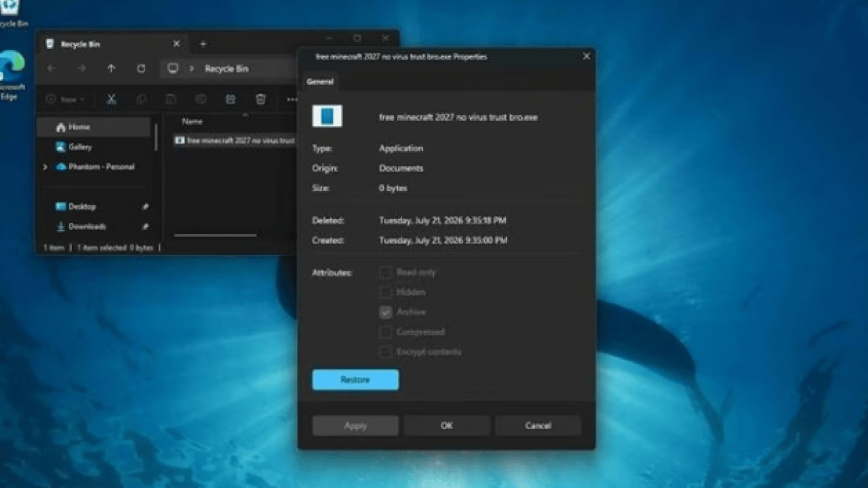This screenshot has height=488, width=868.
Task: Go forward using the Explorer forward arrow
Action: tap(81, 68)
